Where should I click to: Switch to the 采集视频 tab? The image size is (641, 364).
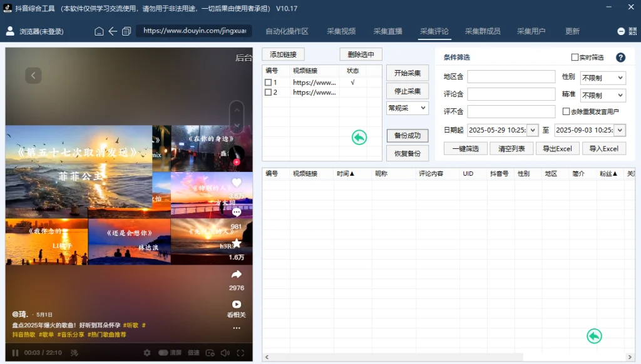[x=341, y=31]
